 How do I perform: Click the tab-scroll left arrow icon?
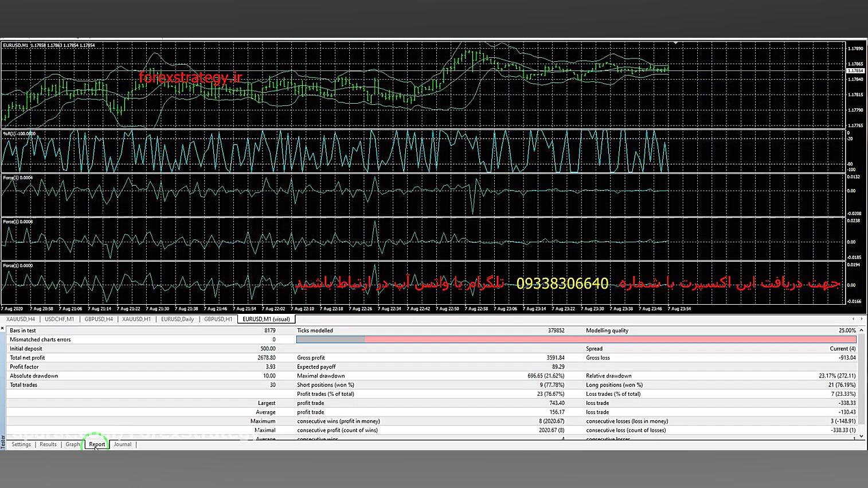tap(854, 319)
